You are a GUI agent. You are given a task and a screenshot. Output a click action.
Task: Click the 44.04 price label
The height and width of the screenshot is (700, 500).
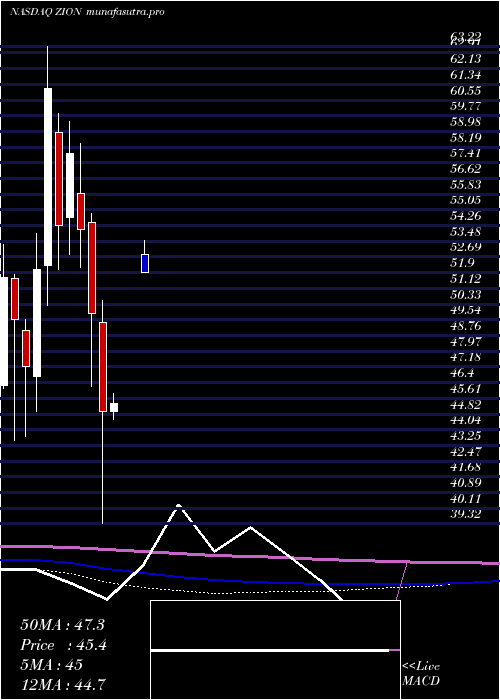point(466,420)
